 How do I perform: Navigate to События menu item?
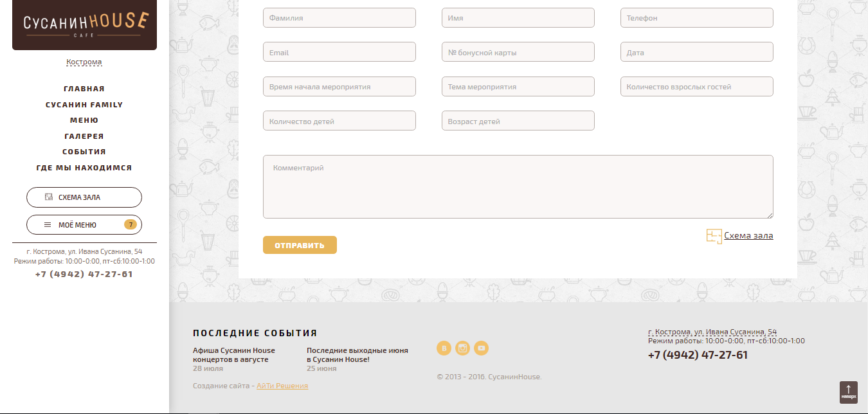click(84, 152)
